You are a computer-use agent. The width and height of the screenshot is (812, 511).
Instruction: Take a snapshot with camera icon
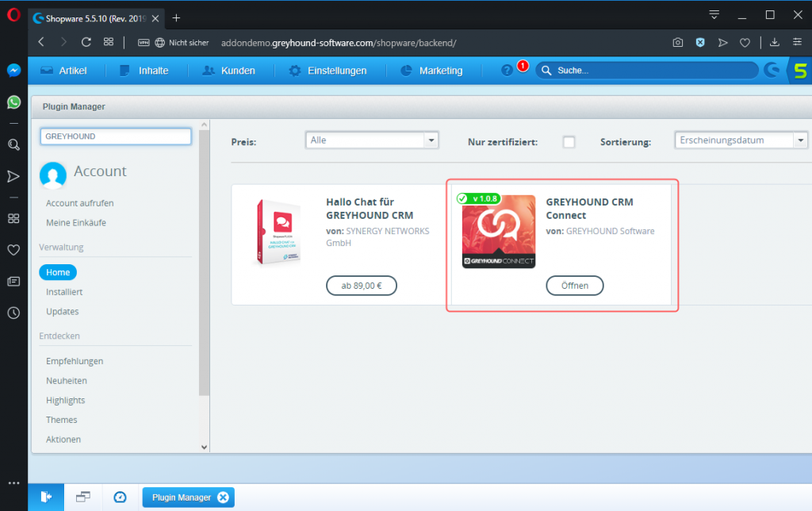coord(677,43)
